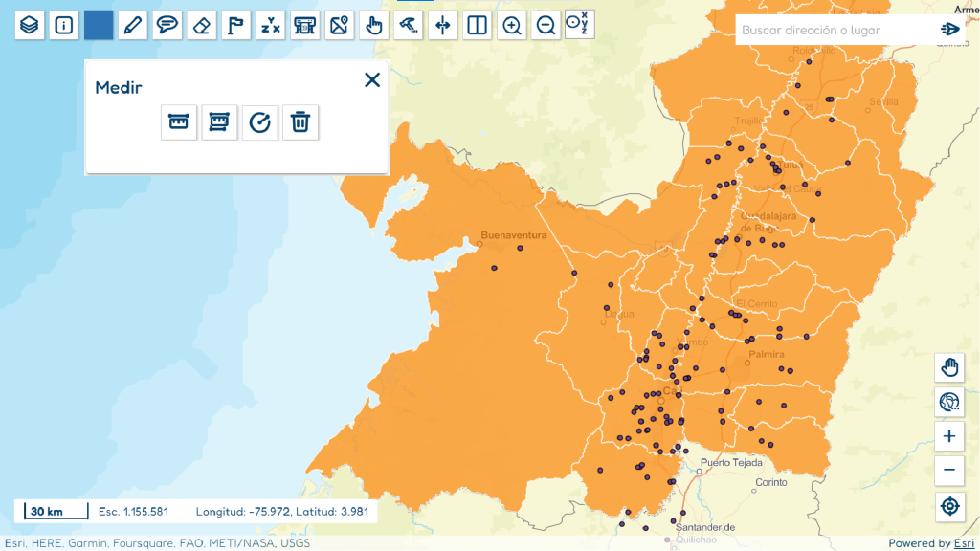Screen dimensions: 980x551
Task: Choose the measure distance ruler tool
Action: [x=179, y=121]
